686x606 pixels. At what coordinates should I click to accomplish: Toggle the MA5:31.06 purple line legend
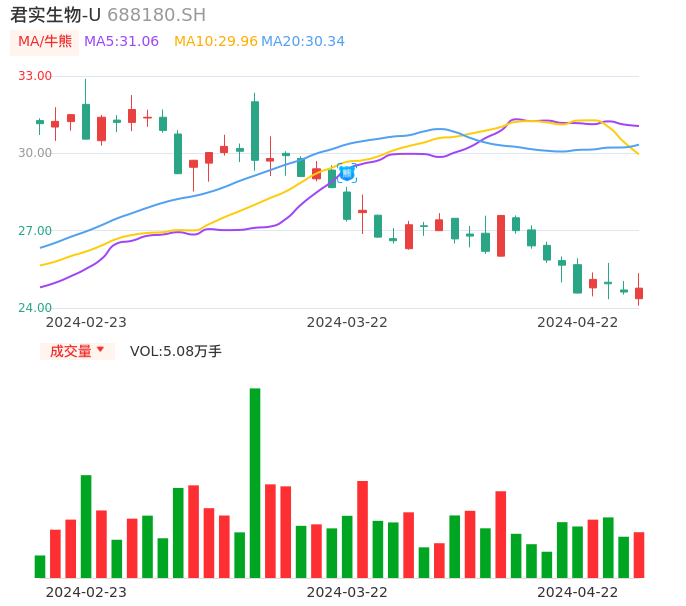click(121, 42)
